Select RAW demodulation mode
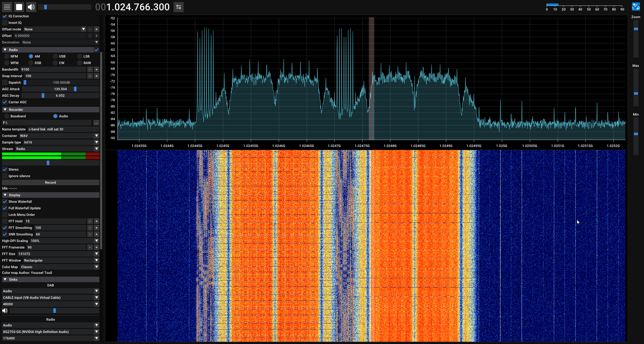This screenshot has height=344, width=644. [x=80, y=63]
